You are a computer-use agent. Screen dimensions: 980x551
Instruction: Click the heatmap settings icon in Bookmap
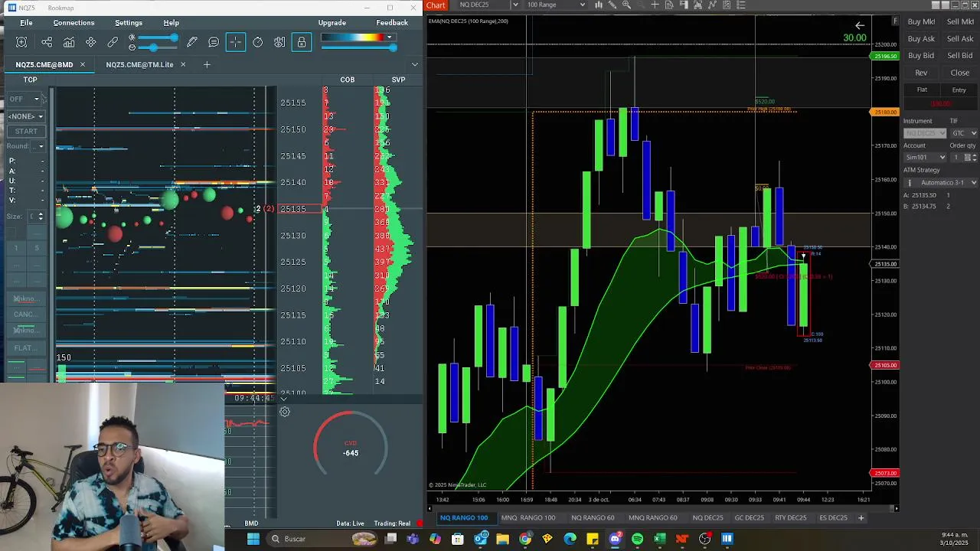point(279,42)
